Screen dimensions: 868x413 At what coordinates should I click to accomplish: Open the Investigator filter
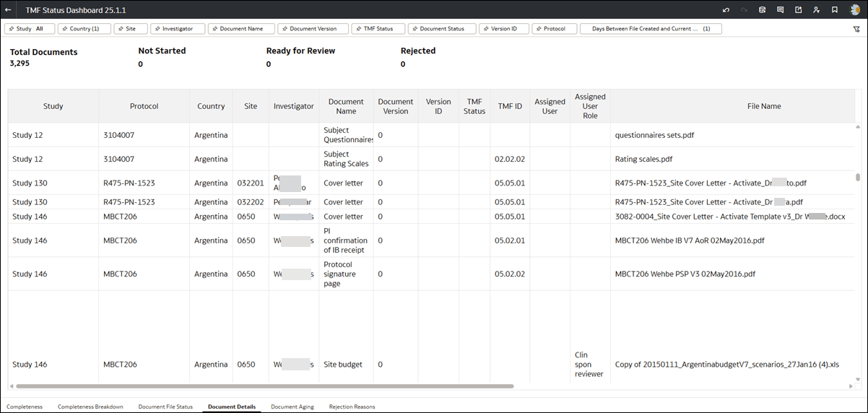pos(178,29)
